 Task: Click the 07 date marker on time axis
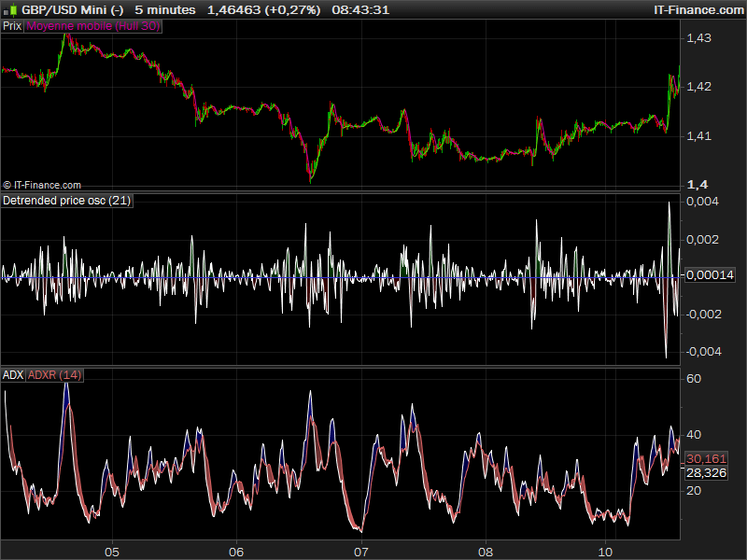click(361, 552)
